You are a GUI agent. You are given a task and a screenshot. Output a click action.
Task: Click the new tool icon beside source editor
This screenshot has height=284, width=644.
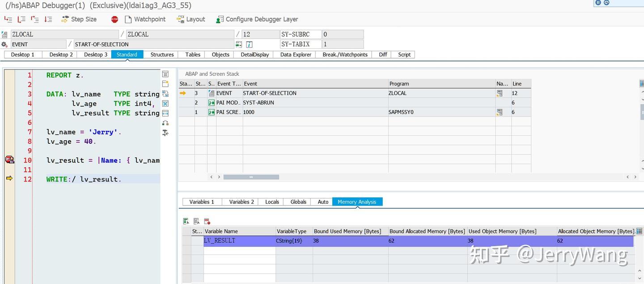click(x=165, y=84)
